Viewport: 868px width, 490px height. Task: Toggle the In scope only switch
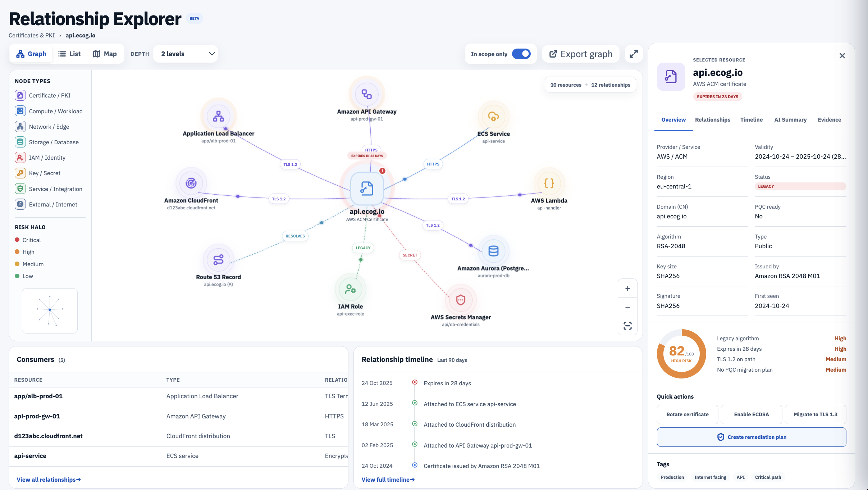coord(521,54)
